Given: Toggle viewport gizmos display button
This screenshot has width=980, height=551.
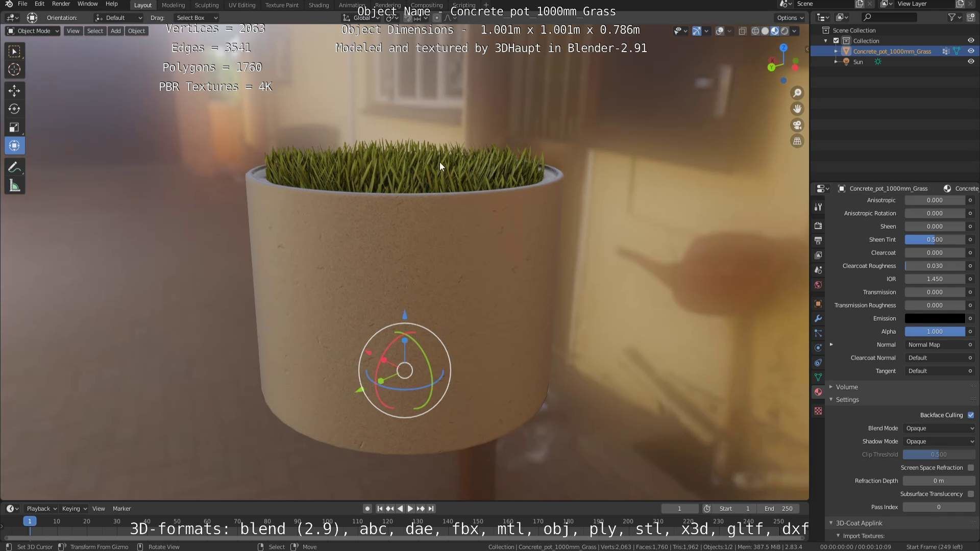Looking at the screenshot, I should [x=697, y=31].
